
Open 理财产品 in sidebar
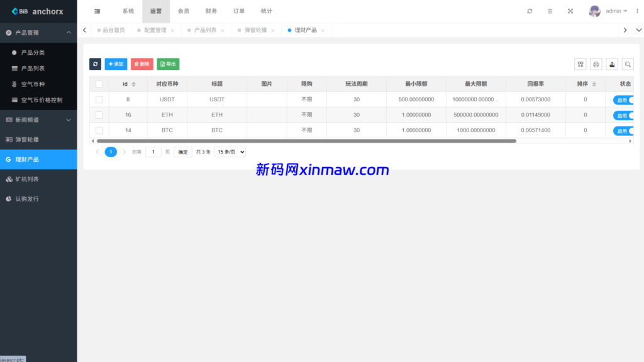tap(38, 159)
